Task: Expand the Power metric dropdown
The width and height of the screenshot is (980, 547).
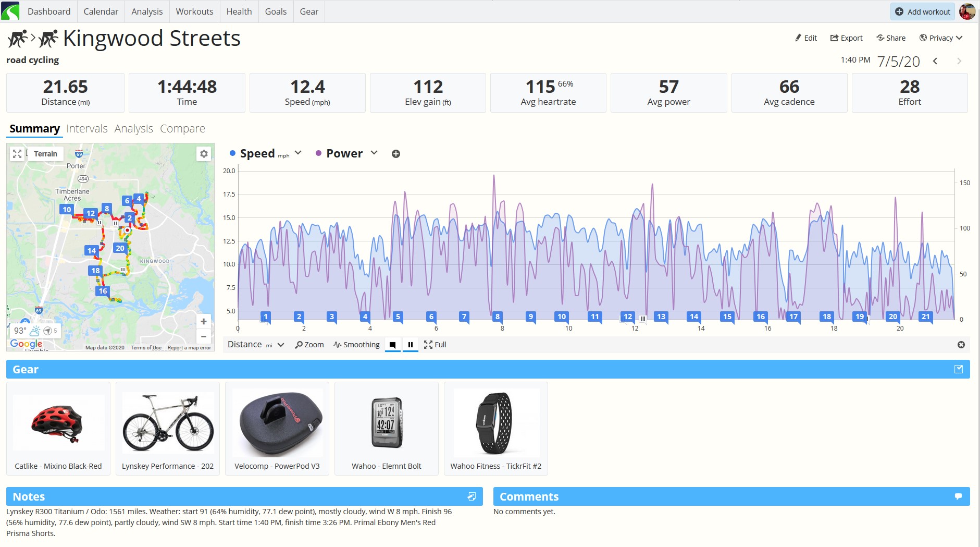Action: (x=374, y=153)
